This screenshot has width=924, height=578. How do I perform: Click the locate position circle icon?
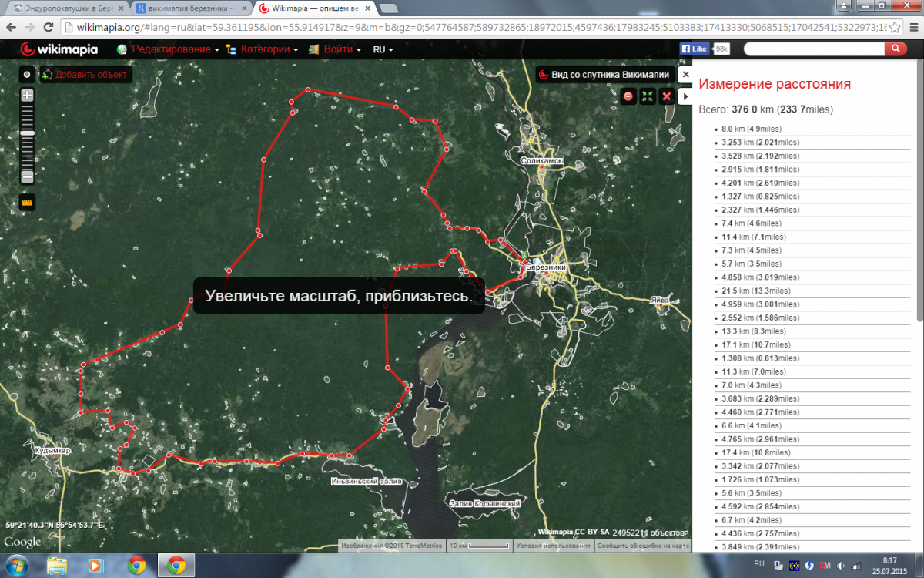tap(27, 75)
